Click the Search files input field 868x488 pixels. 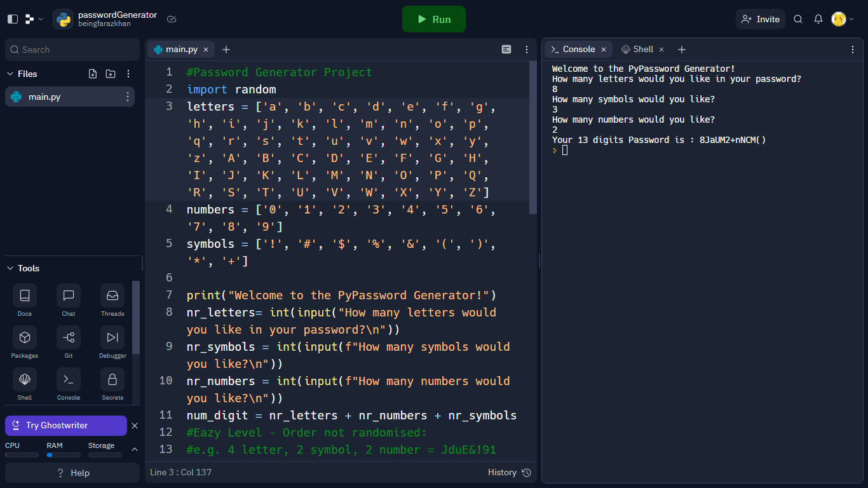72,50
